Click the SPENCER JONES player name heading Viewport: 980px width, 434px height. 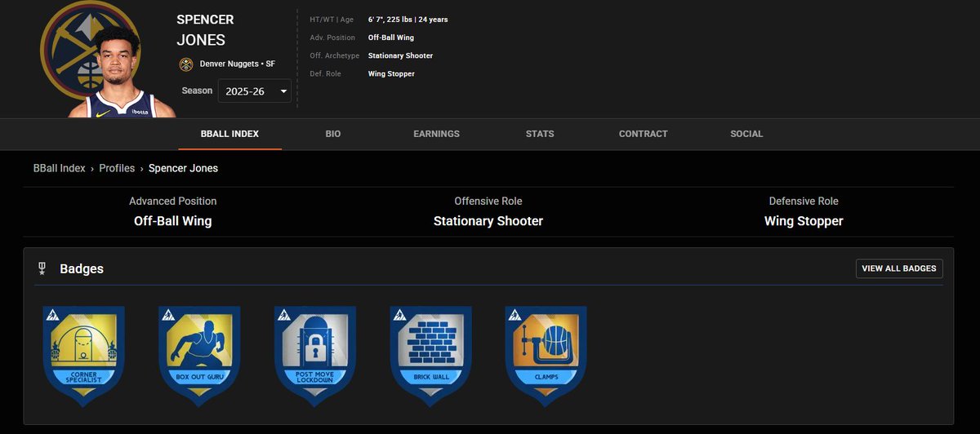click(204, 29)
